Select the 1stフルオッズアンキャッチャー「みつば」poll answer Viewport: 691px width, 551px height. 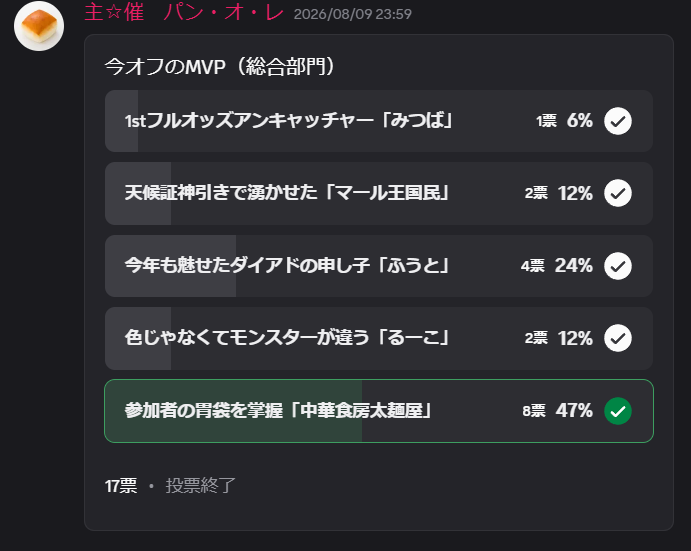(x=379, y=121)
